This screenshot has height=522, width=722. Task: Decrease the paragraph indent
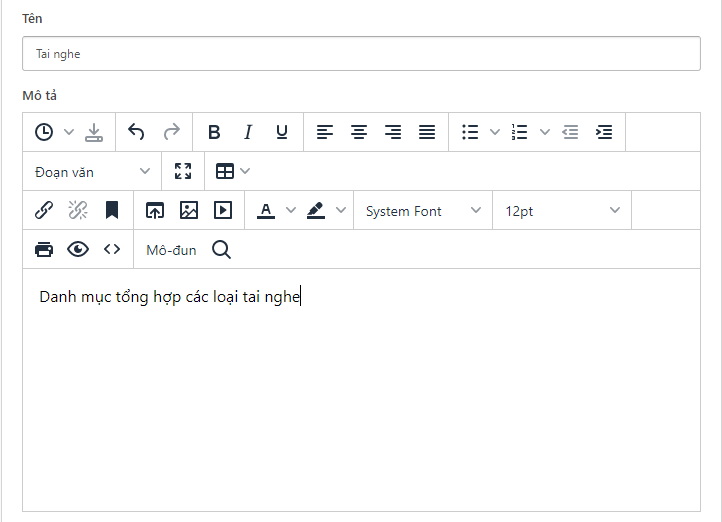570,132
